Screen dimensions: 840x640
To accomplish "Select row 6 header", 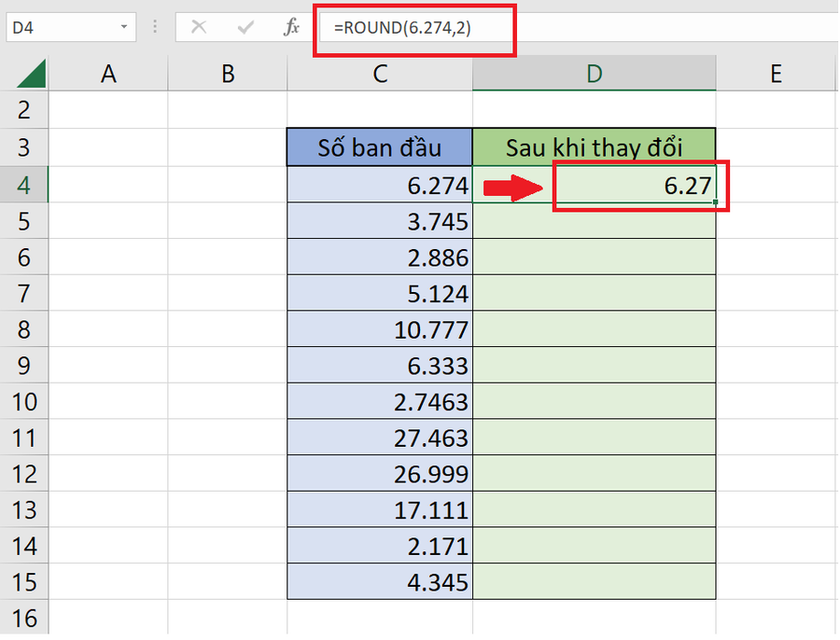I will pos(23,257).
